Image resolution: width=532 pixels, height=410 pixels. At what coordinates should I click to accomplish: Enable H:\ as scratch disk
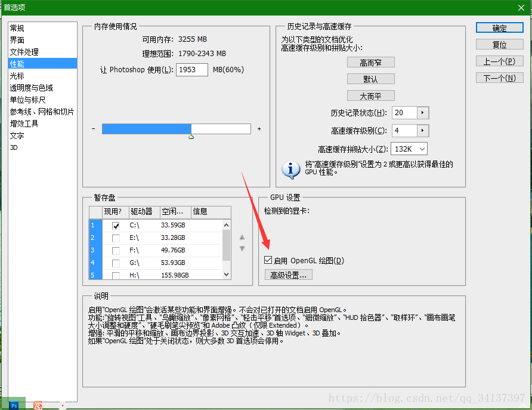116,275
